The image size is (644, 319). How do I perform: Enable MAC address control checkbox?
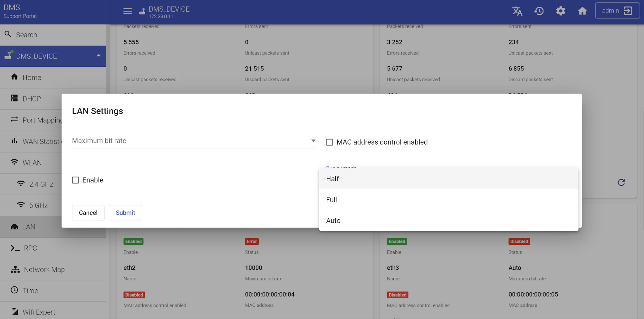[x=330, y=142]
